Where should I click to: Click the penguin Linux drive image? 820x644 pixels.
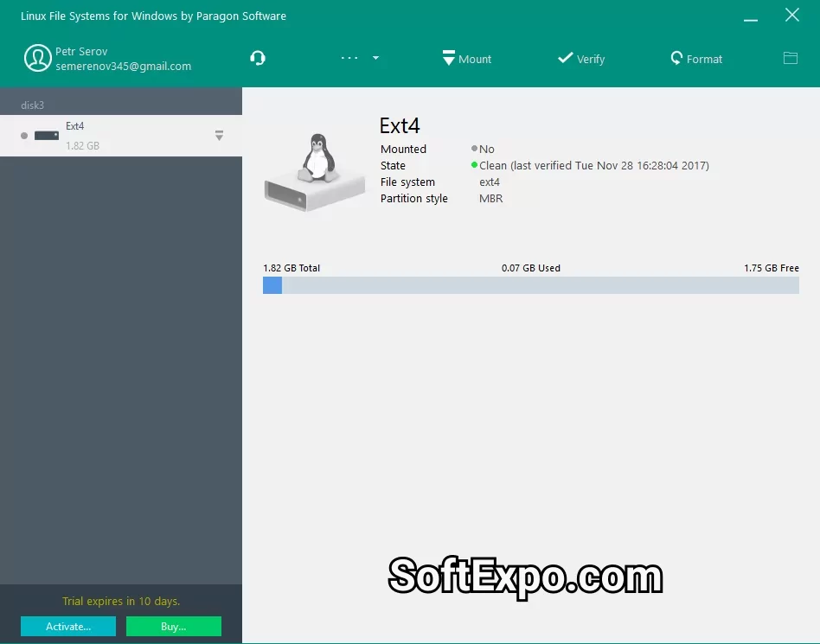[316, 170]
